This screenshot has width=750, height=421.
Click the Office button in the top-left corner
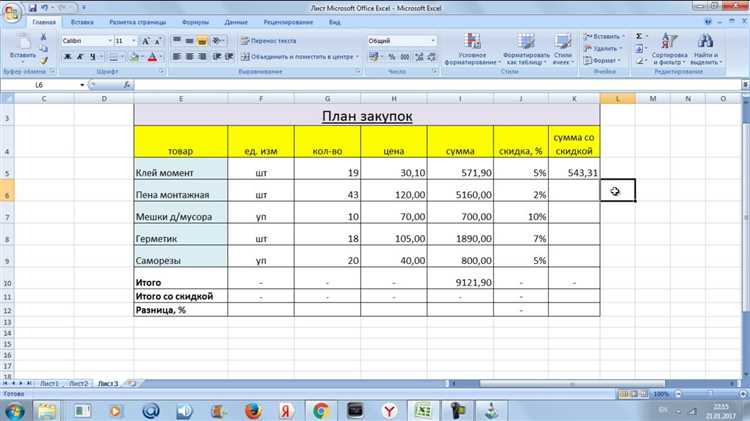[x=12, y=10]
